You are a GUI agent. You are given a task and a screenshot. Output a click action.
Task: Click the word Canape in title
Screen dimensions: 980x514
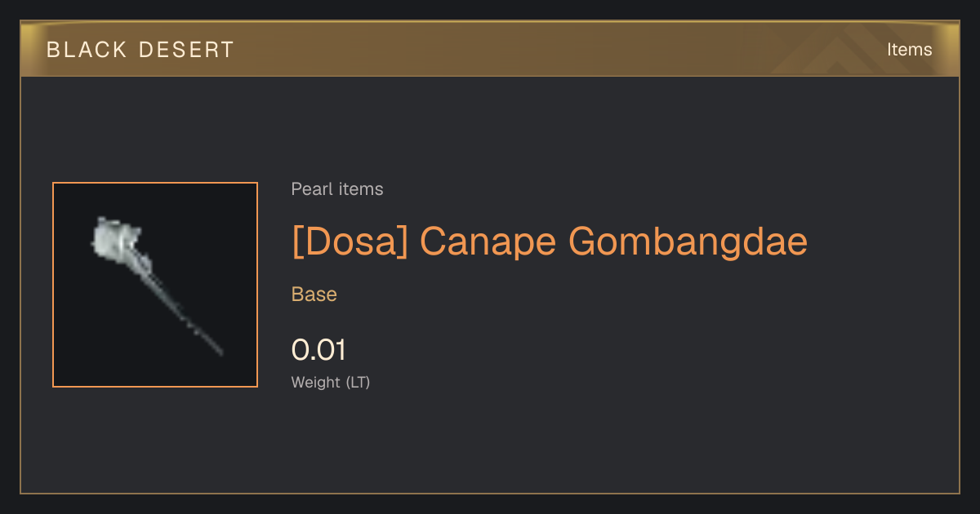click(488, 241)
